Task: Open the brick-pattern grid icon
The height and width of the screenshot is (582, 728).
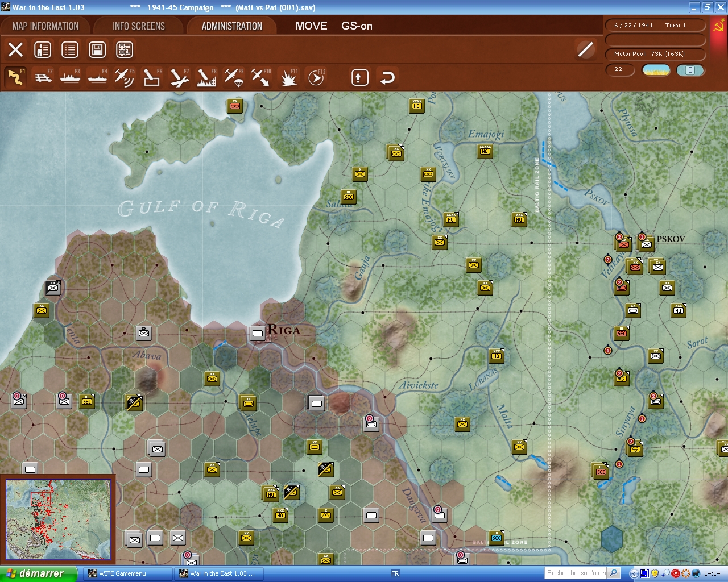Action: click(125, 49)
